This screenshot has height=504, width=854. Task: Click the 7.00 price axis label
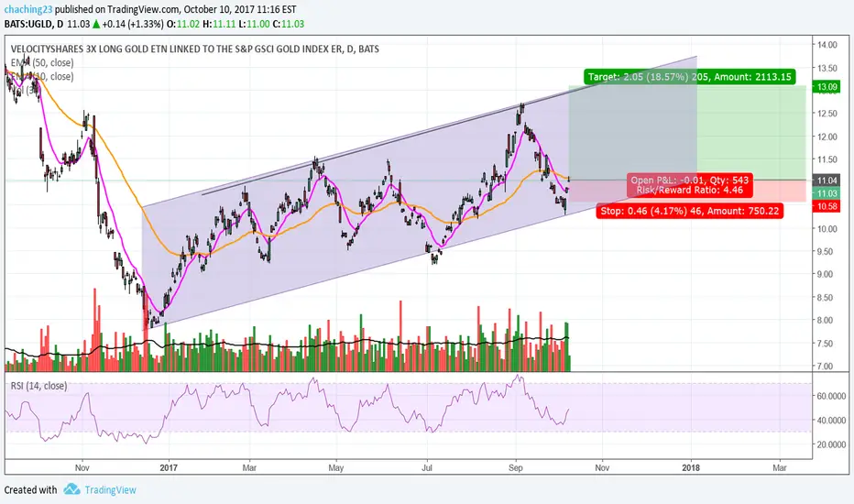click(x=827, y=367)
